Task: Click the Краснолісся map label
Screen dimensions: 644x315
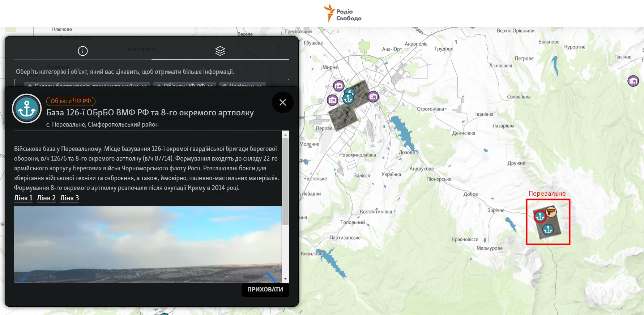Action: 465,239
